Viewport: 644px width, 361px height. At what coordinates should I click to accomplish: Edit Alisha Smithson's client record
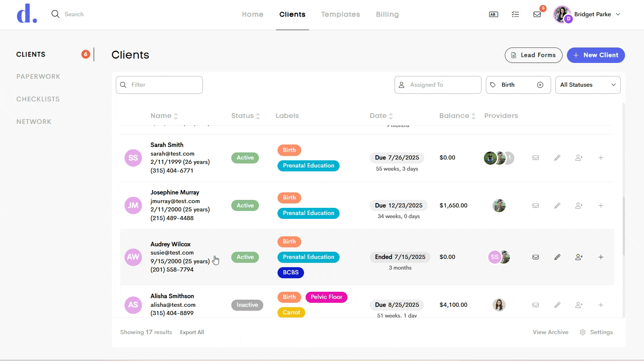tap(557, 305)
